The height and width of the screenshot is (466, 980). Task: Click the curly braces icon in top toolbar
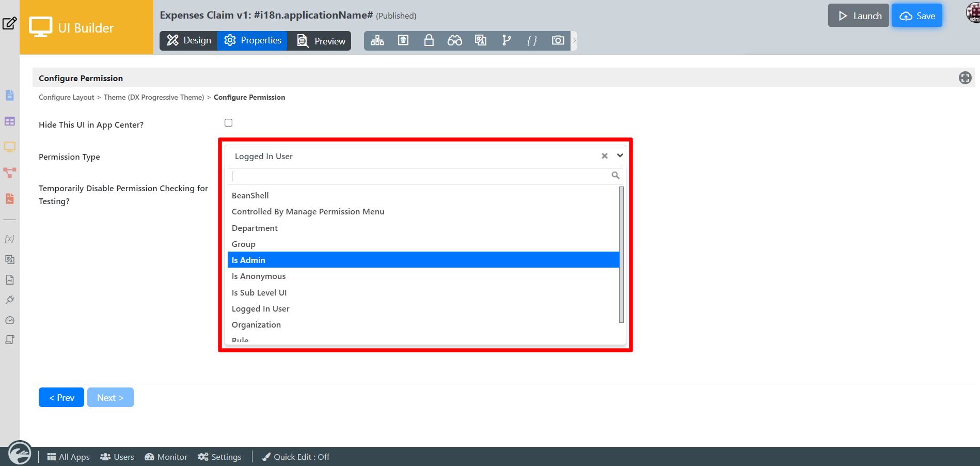coord(532,40)
